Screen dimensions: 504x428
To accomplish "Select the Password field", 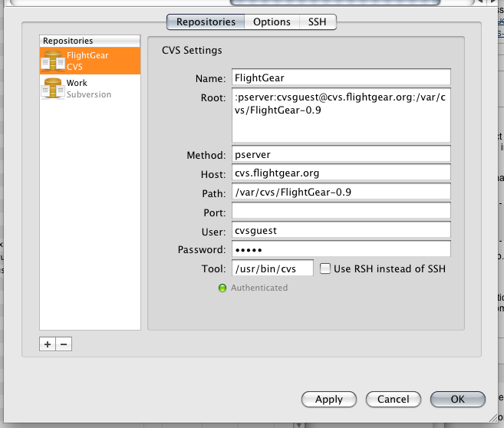I will point(340,249).
